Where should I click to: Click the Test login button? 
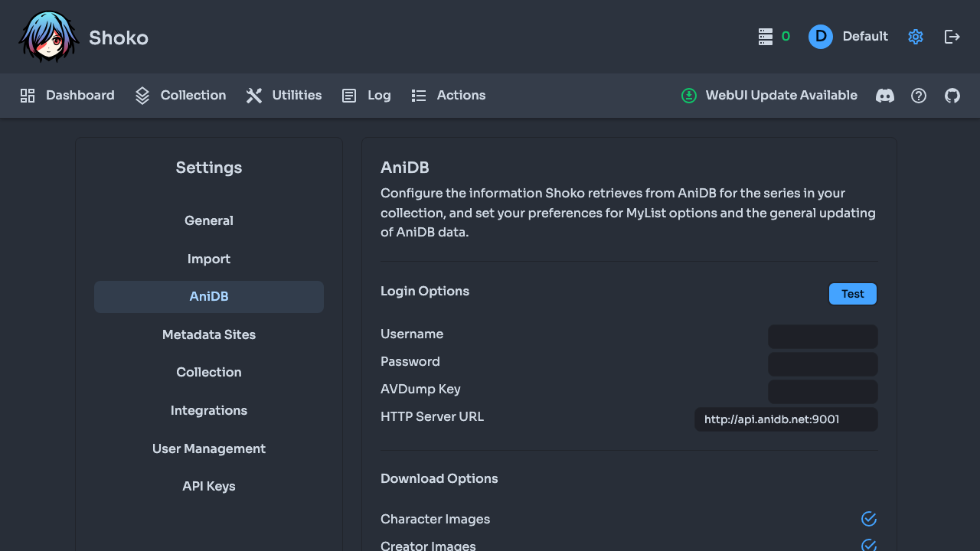853,294
